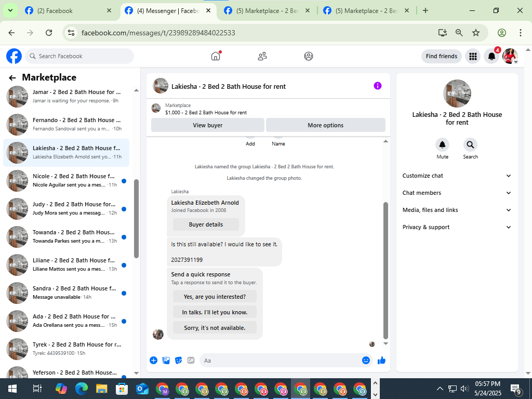Focus the Search Facebook field
532x399 pixels.
(x=79, y=56)
